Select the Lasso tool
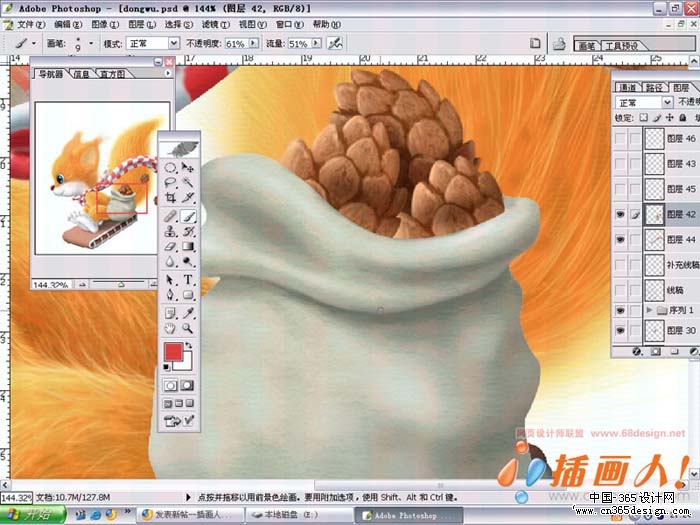The width and height of the screenshot is (700, 525). point(170,183)
